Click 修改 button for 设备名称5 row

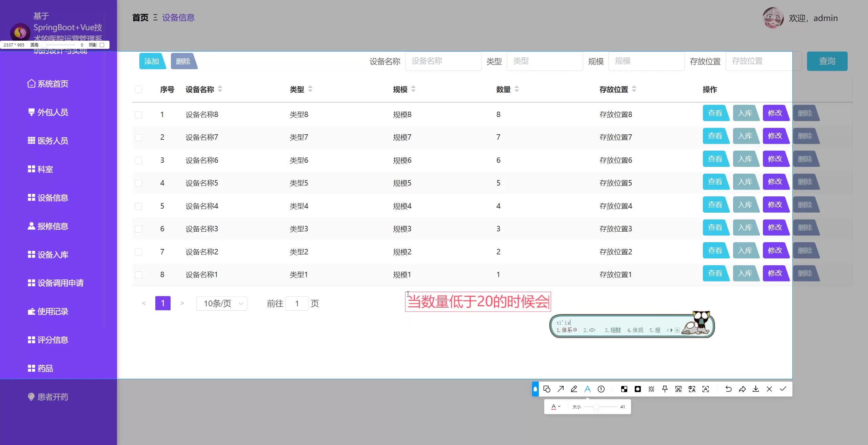pyautogui.click(x=775, y=182)
